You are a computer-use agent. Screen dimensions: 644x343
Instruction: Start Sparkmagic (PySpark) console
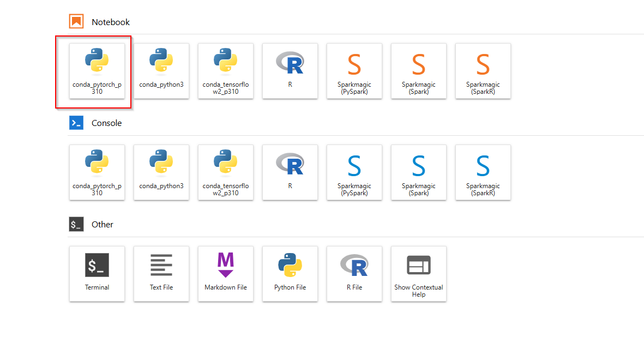[354, 172]
